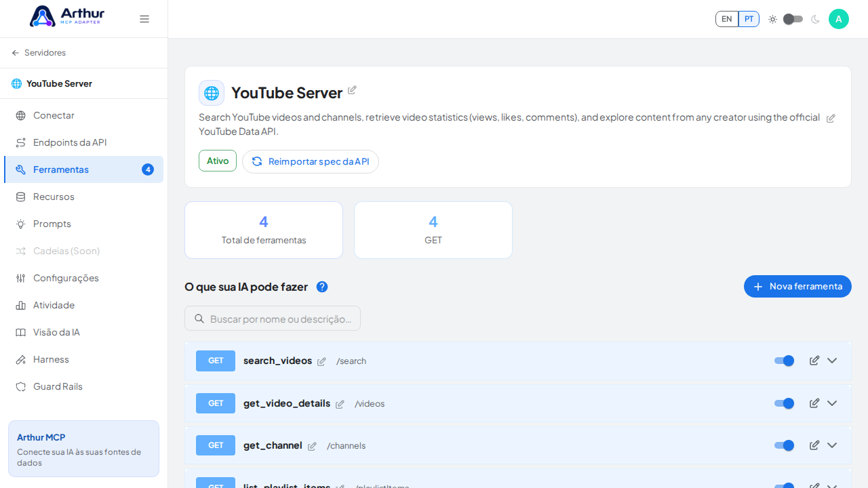
Task: Click Reimportar spec da API
Action: pyautogui.click(x=311, y=161)
